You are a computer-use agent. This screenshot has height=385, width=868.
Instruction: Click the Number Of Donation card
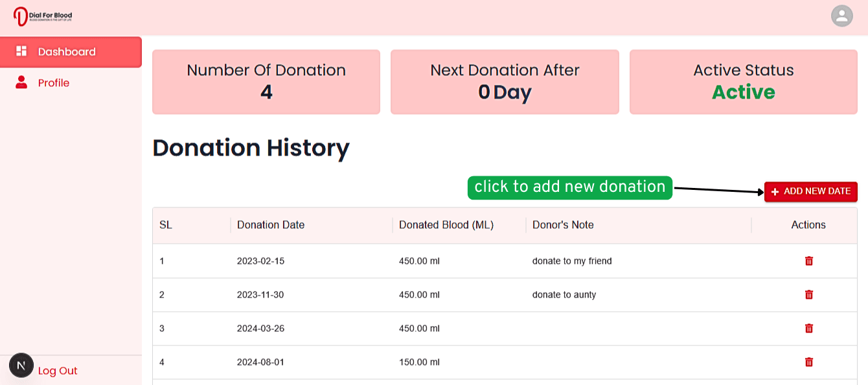(x=266, y=82)
